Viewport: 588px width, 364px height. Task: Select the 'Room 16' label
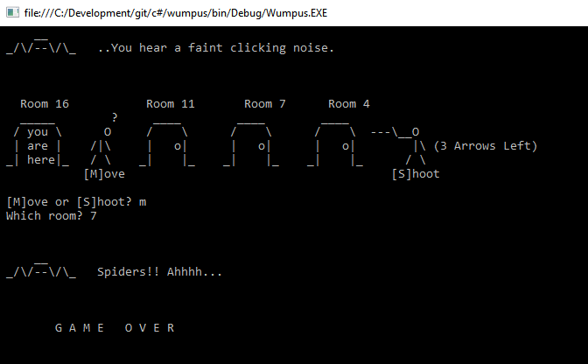[x=45, y=104]
